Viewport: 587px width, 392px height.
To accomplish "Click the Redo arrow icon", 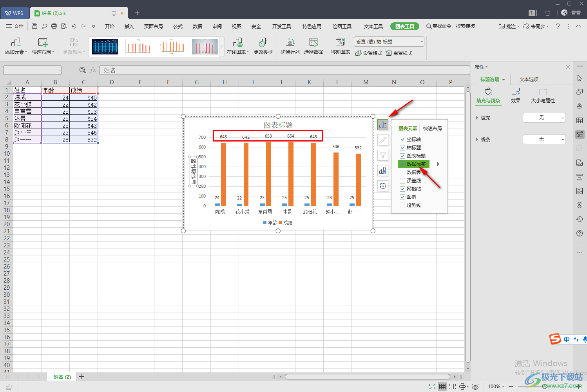I will (83, 26).
